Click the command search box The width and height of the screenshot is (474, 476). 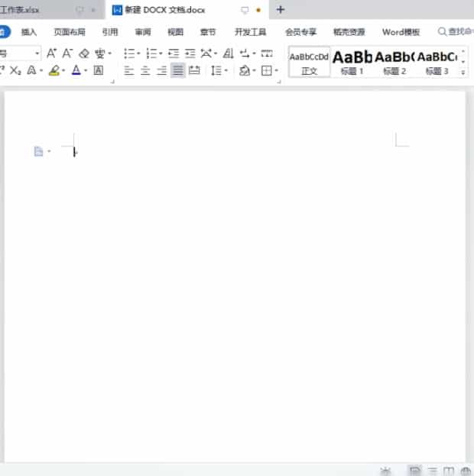(455, 32)
